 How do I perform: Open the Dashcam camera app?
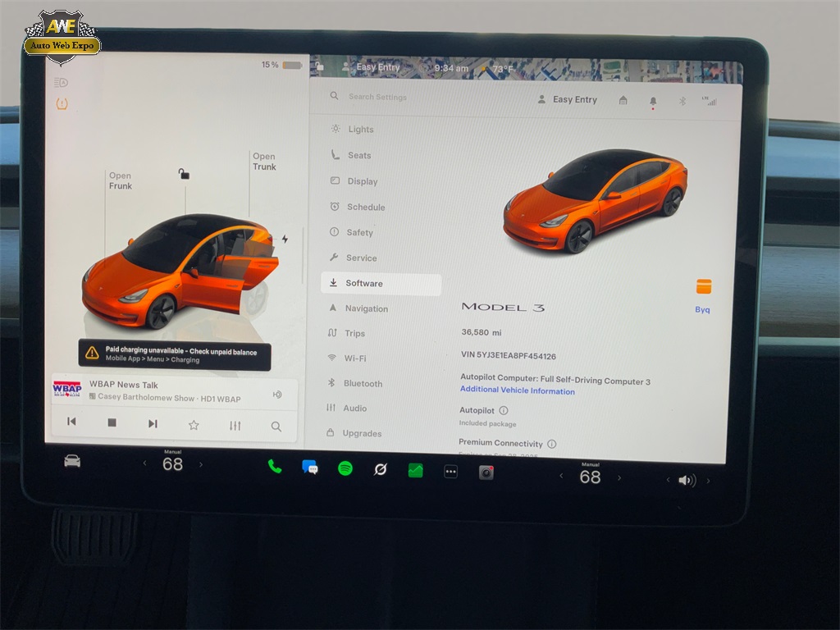[486, 472]
